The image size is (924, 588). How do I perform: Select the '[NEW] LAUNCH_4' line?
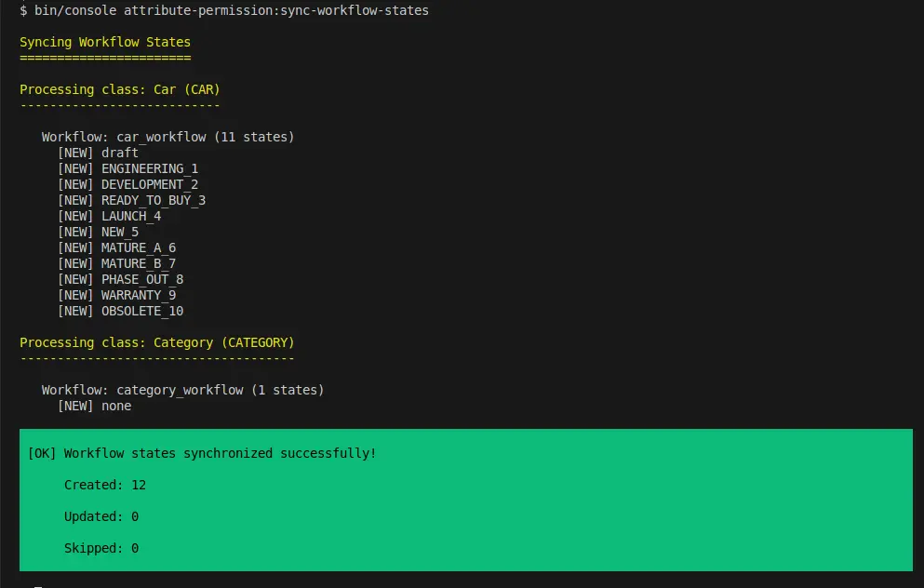coord(109,216)
